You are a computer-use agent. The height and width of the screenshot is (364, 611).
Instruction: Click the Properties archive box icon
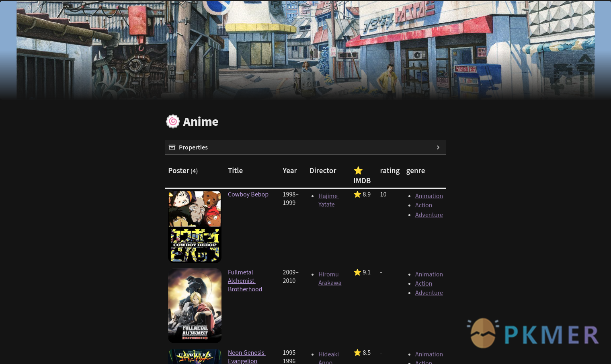pyautogui.click(x=172, y=147)
